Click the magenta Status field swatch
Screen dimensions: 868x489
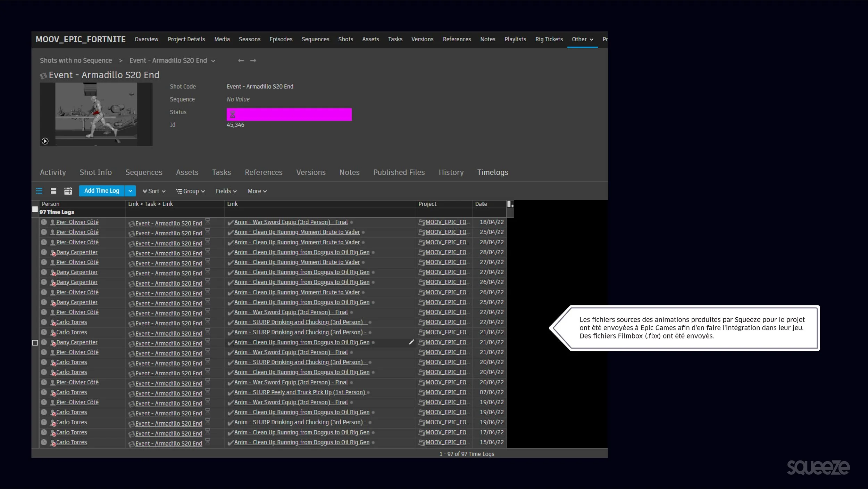289,114
